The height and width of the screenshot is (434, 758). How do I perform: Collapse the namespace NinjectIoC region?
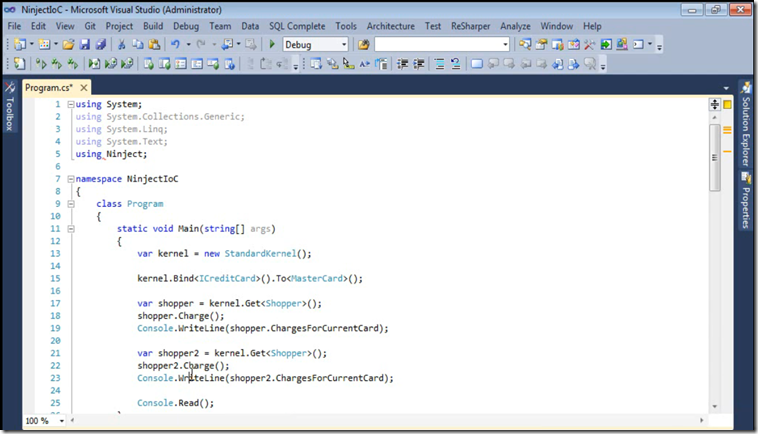pos(71,179)
